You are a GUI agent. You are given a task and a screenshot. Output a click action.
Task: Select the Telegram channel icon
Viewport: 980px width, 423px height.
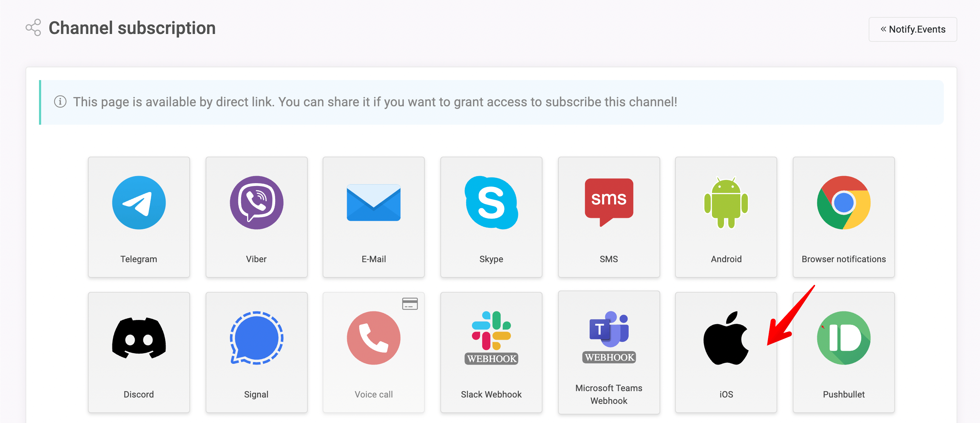139,203
